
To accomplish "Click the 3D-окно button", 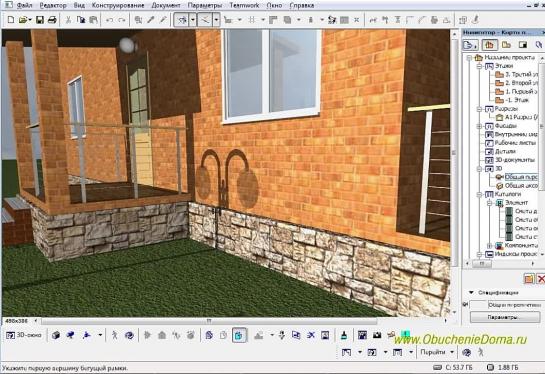I will pyautogui.click(x=24, y=335).
